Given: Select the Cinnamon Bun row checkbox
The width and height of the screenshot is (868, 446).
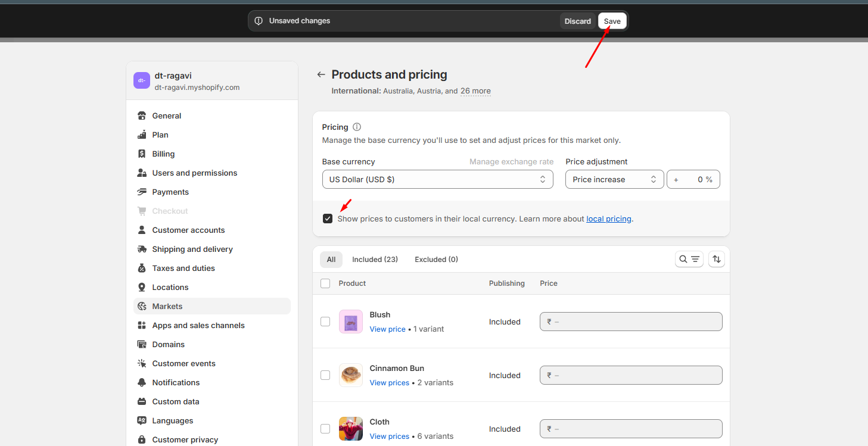Looking at the screenshot, I should 325,375.
